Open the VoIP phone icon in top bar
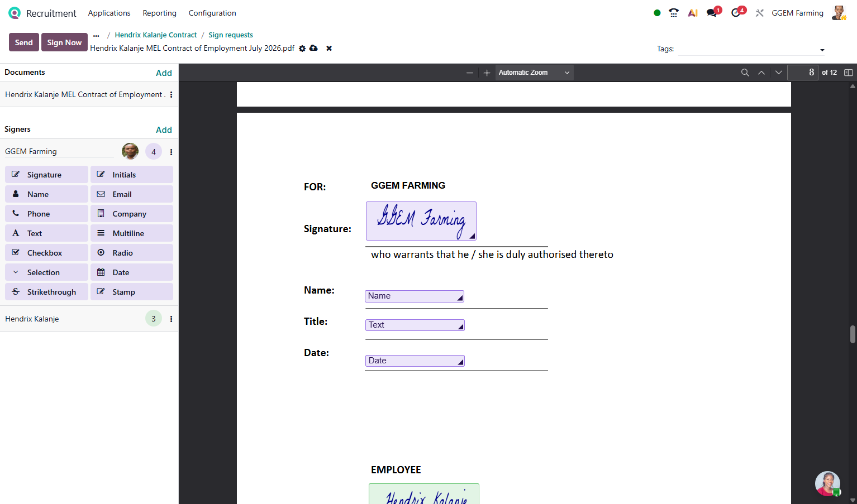Viewport: 857px width, 504px height. pos(674,13)
